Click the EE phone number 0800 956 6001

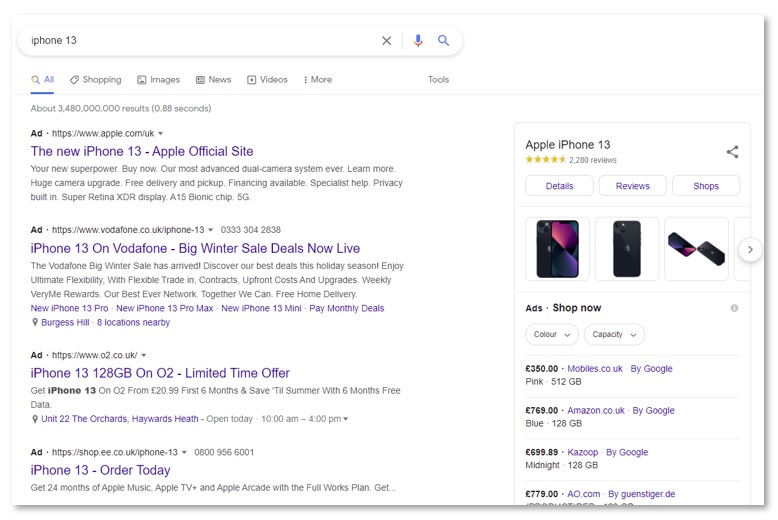224,452
